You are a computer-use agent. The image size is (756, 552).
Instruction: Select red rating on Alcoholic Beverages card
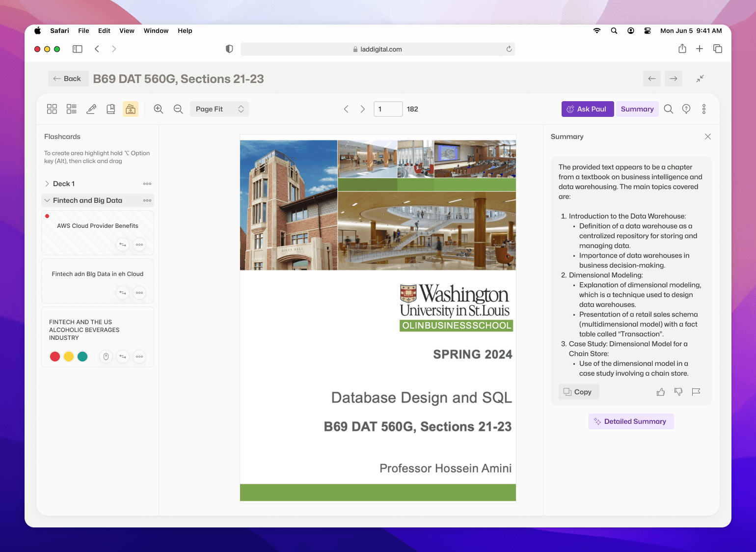click(x=55, y=357)
